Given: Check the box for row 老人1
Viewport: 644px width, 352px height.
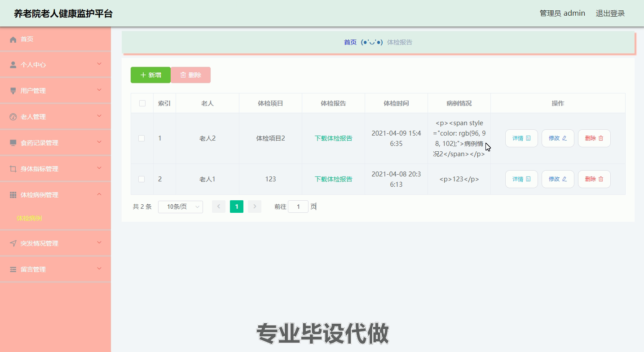Looking at the screenshot, I should click(x=141, y=179).
